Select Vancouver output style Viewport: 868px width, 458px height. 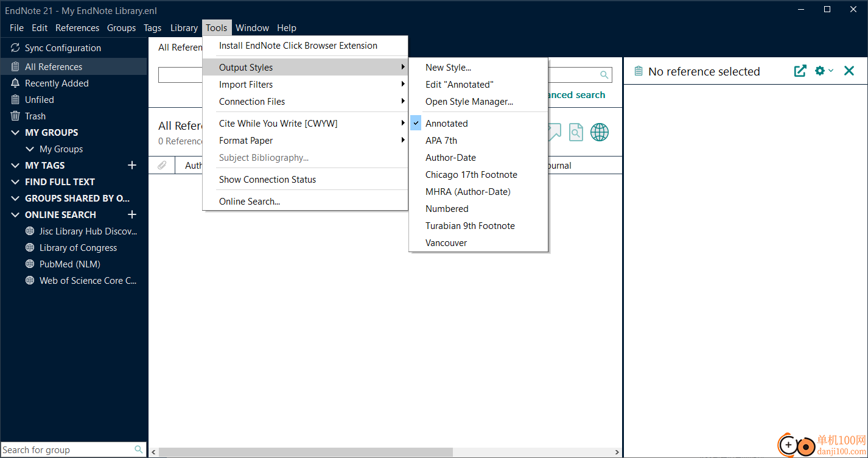[478, 243]
